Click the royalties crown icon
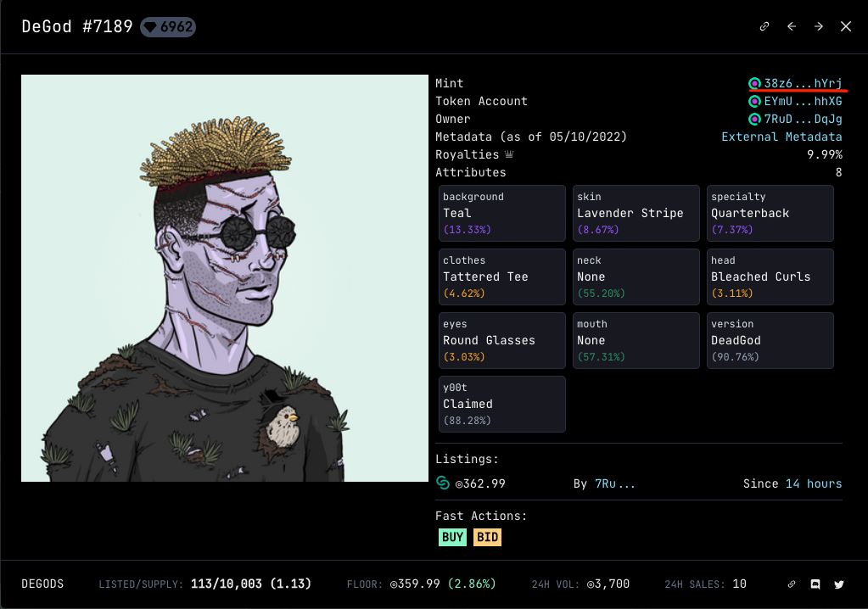The height and width of the screenshot is (609, 868). pos(509,154)
